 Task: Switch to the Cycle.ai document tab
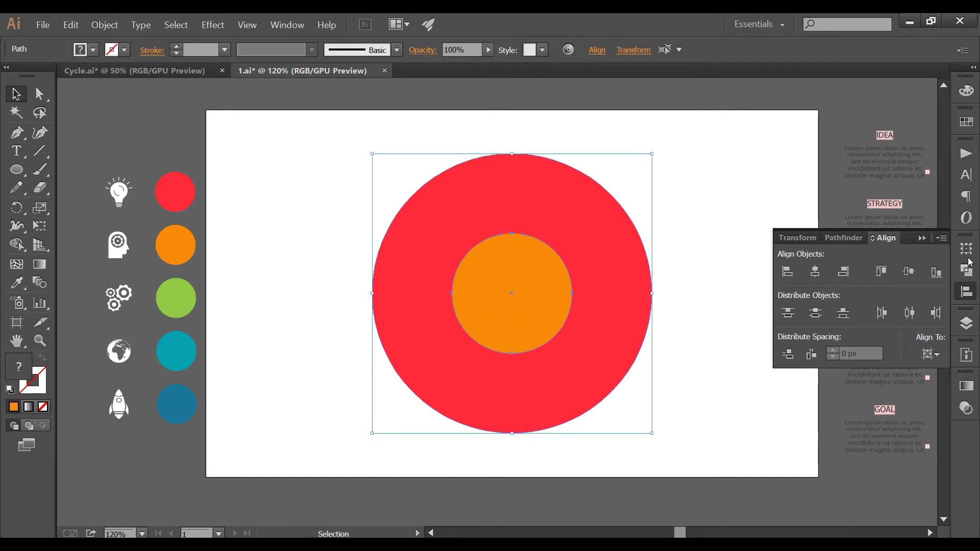(x=135, y=70)
